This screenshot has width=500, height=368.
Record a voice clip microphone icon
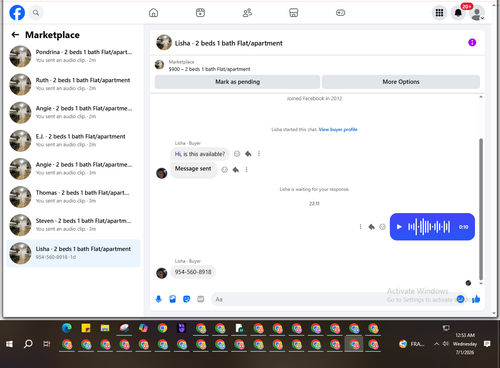159,299
